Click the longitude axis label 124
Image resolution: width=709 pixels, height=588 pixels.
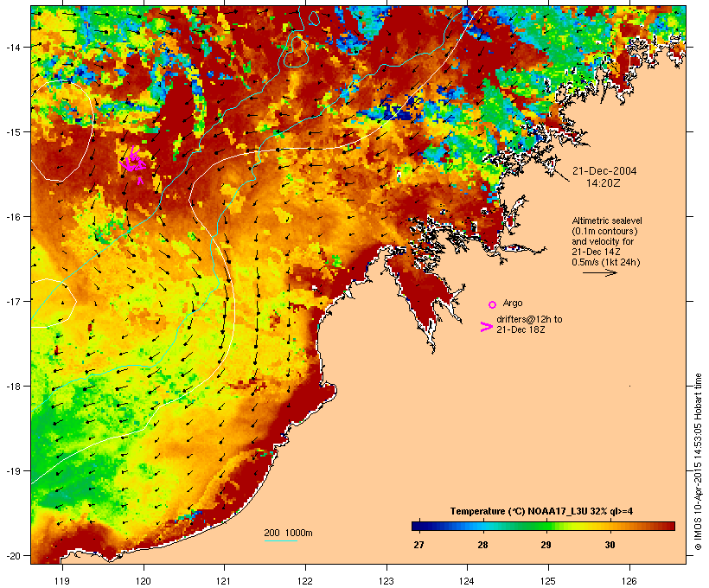(467, 581)
